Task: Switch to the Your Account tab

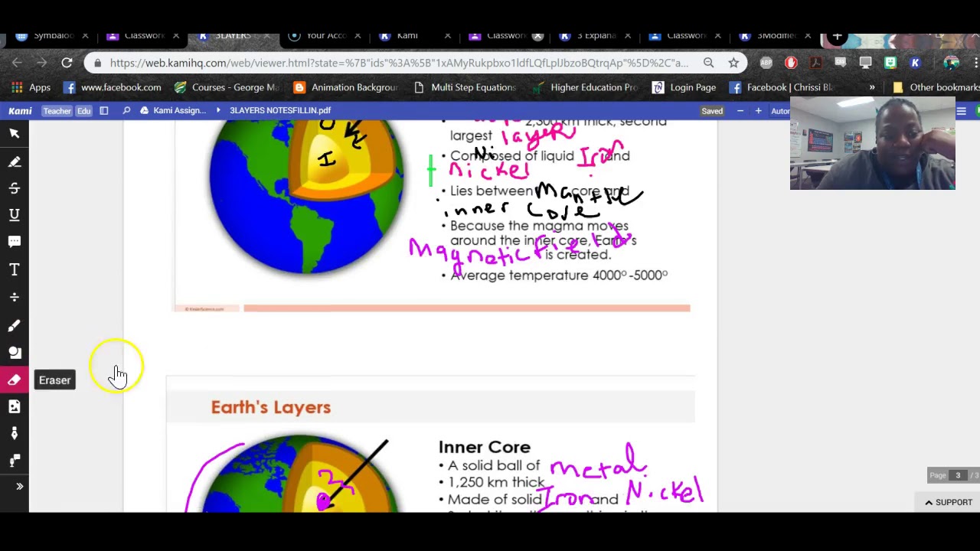Action: [x=326, y=35]
